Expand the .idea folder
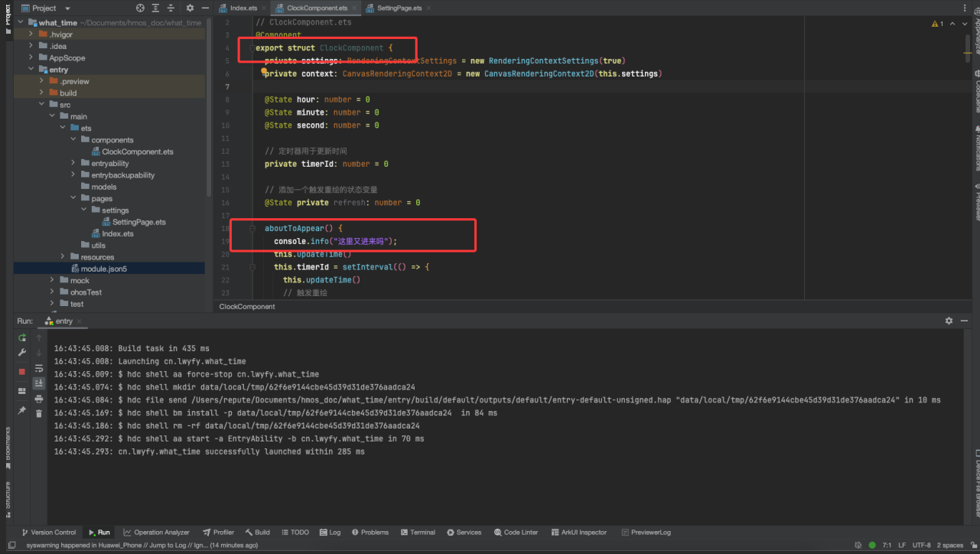Viewport: 980px width, 554px height. coord(31,46)
